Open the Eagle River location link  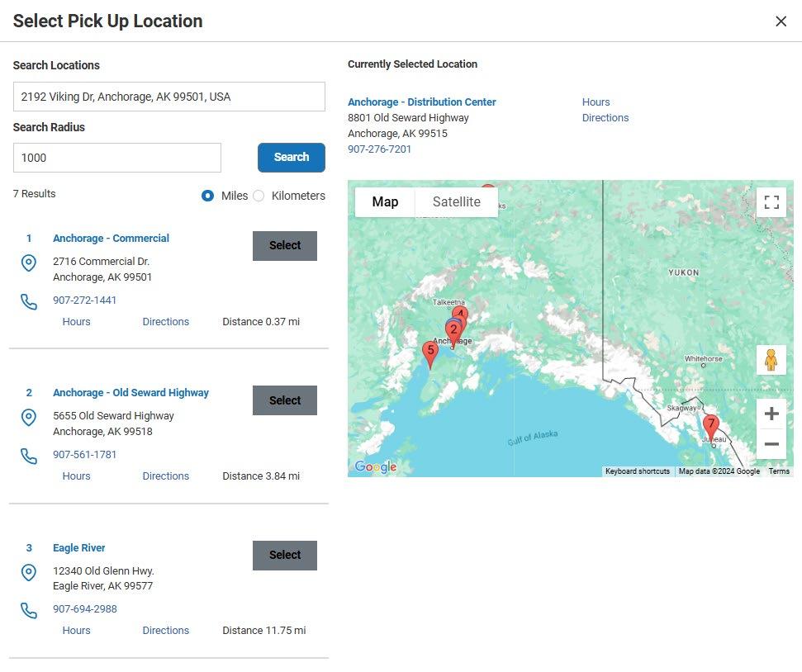pyautogui.click(x=78, y=547)
